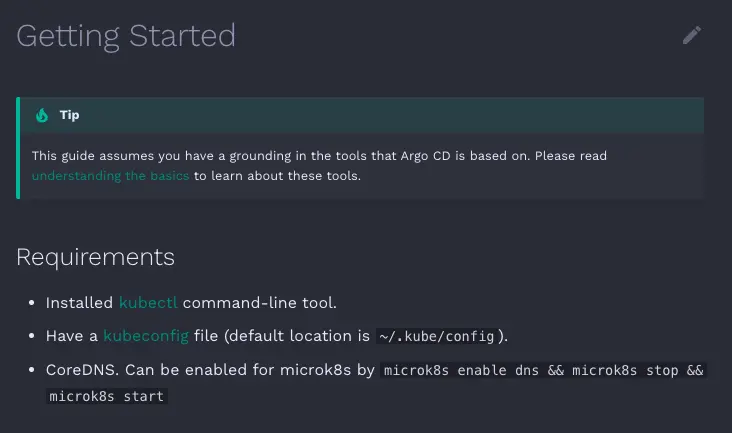Click the 'Requirements' section heading
The width and height of the screenshot is (732, 433).
click(x=95, y=257)
